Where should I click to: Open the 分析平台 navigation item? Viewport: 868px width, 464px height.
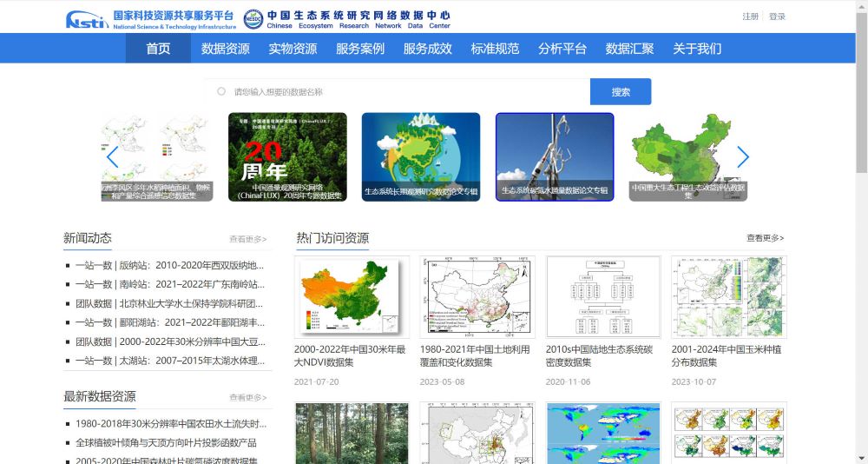[x=562, y=49]
